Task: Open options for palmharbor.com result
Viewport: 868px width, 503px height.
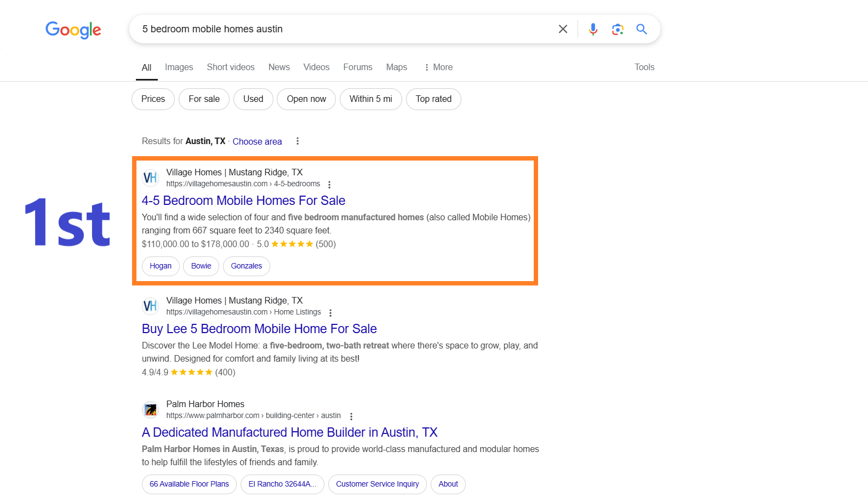Action: coord(351,416)
